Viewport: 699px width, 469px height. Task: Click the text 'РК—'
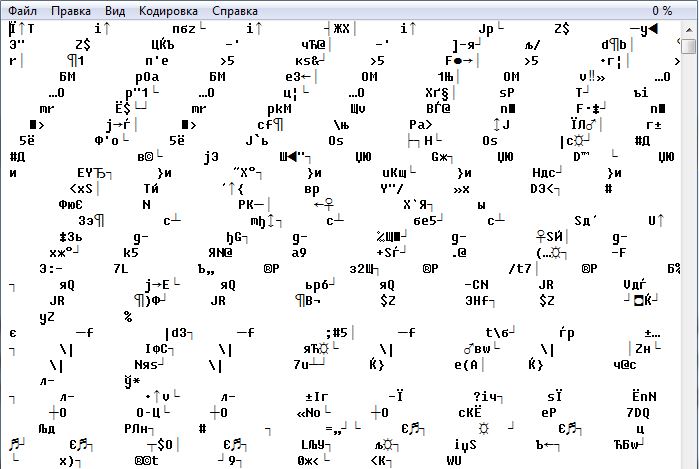(251, 205)
